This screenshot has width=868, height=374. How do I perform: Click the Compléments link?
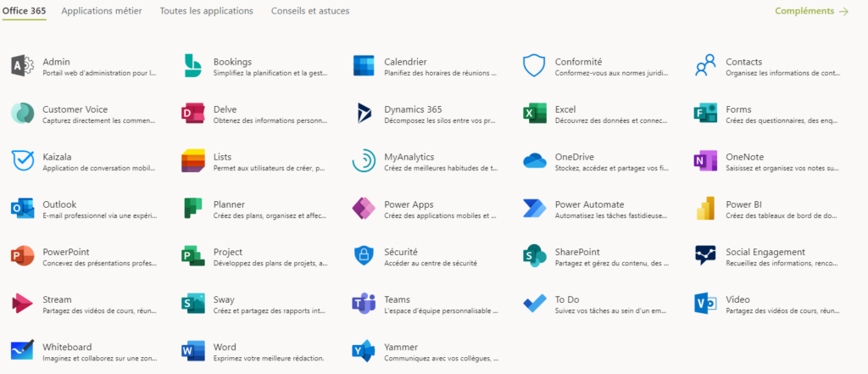pos(811,11)
